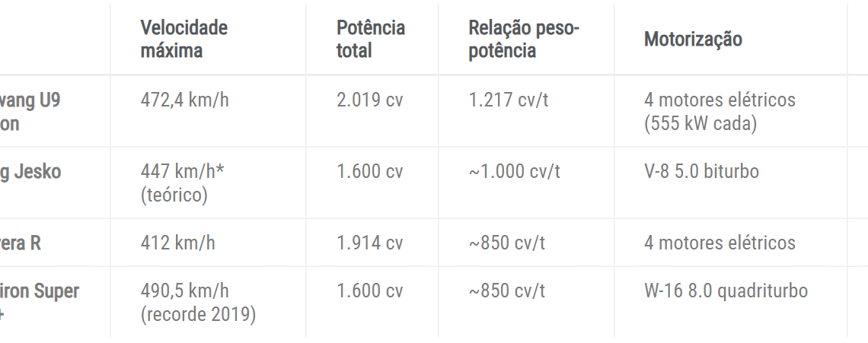Select the 2.019 cv power cell
This screenshot has width=868, height=343.
pyautogui.click(x=370, y=100)
